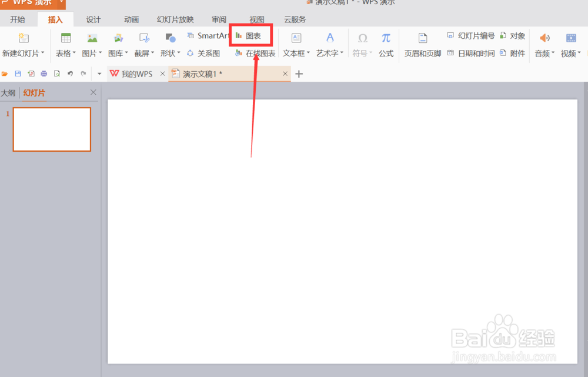Click the 关系图 relationship diagram button
The height and width of the screenshot is (377, 588).
(x=203, y=54)
